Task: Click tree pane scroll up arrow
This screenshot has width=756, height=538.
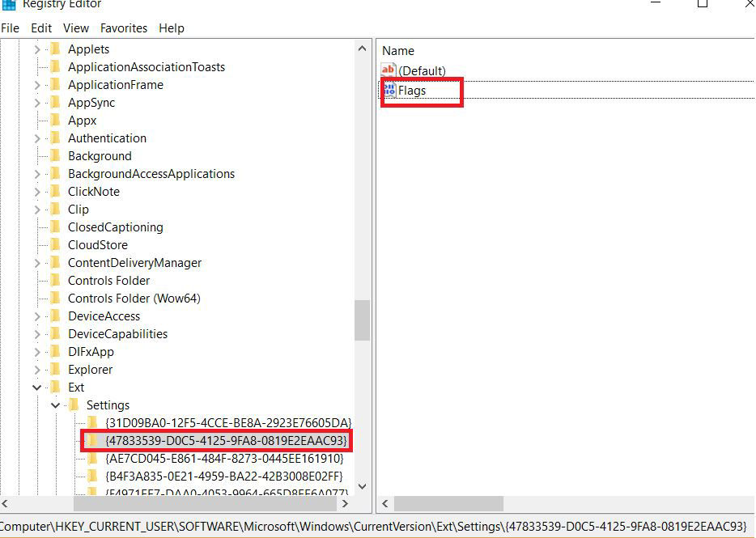Action: [x=363, y=49]
